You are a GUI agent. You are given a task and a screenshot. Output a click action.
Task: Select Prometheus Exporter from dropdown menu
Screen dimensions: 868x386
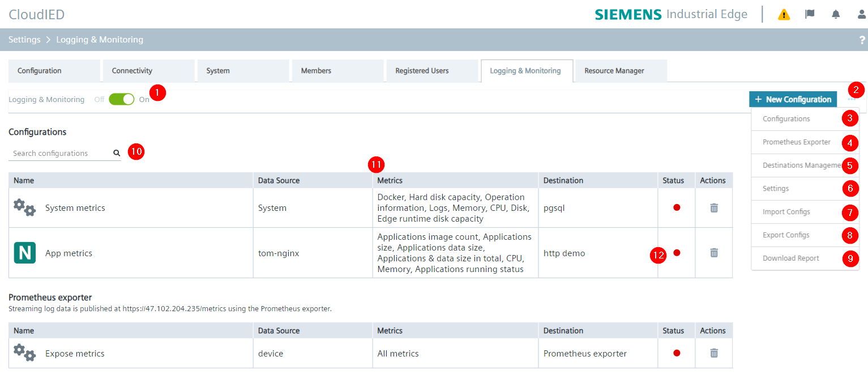(796, 142)
